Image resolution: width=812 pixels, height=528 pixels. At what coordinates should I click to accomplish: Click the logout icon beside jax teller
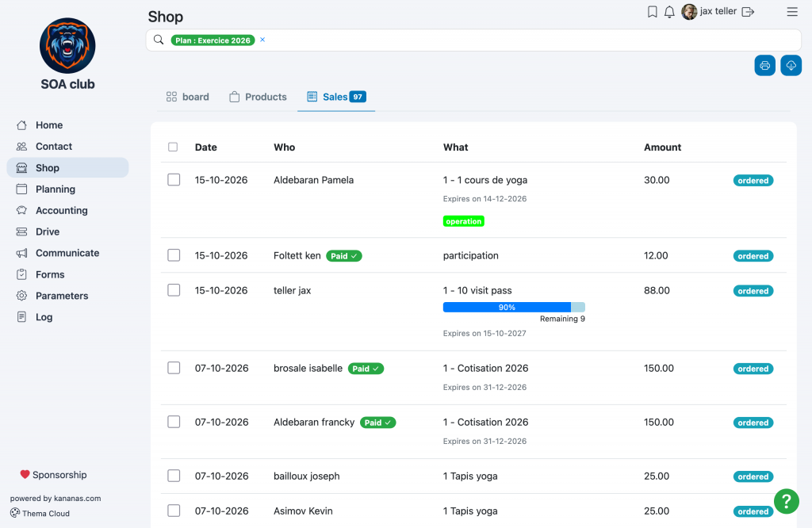click(x=748, y=11)
